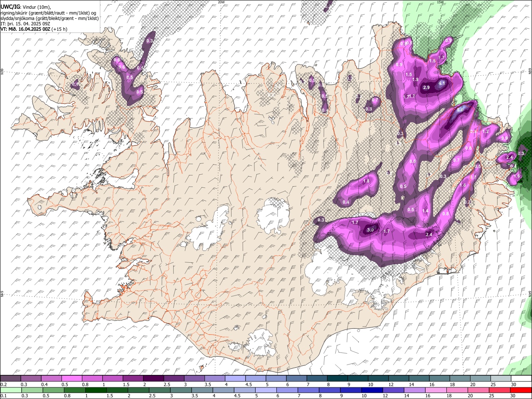The height and width of the screenshot is (399, 532).
Task: Click the 1.2 value label on the map
Action: tap(485, 131)
